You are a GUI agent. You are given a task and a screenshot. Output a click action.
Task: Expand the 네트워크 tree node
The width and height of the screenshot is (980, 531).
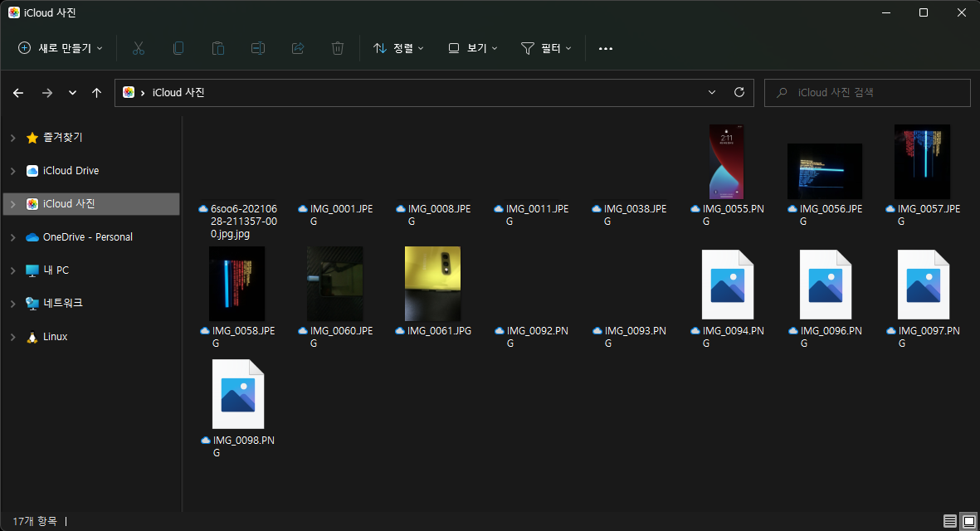point(13,304)
